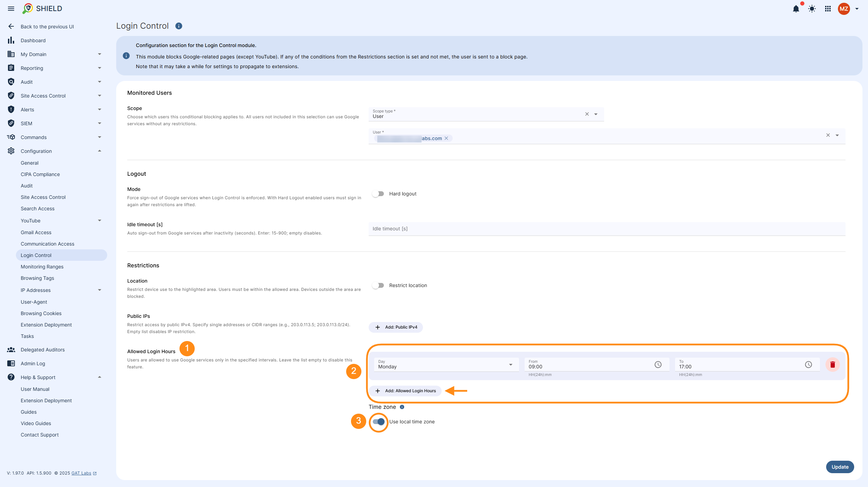
Task: Enable the Hard logout switch
Action: pyautogui.click(x=378, y=194)
